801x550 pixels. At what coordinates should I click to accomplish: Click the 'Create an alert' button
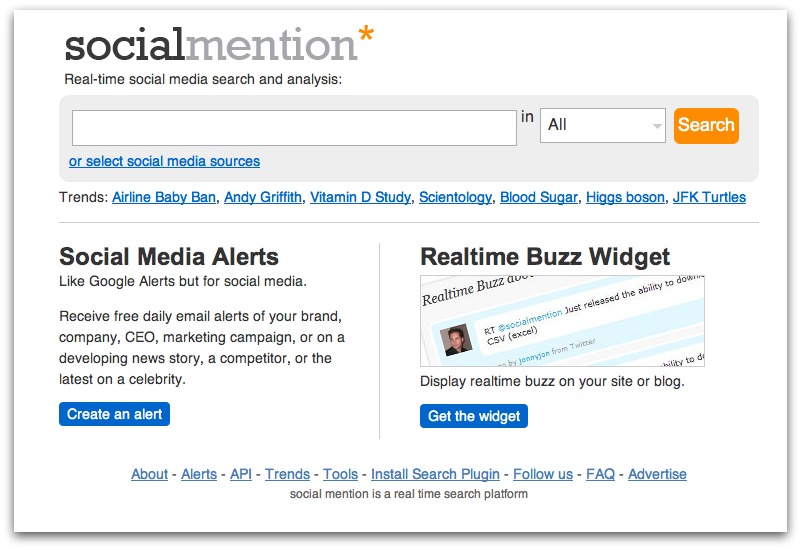pyautogui.click(x=114, y=414)
